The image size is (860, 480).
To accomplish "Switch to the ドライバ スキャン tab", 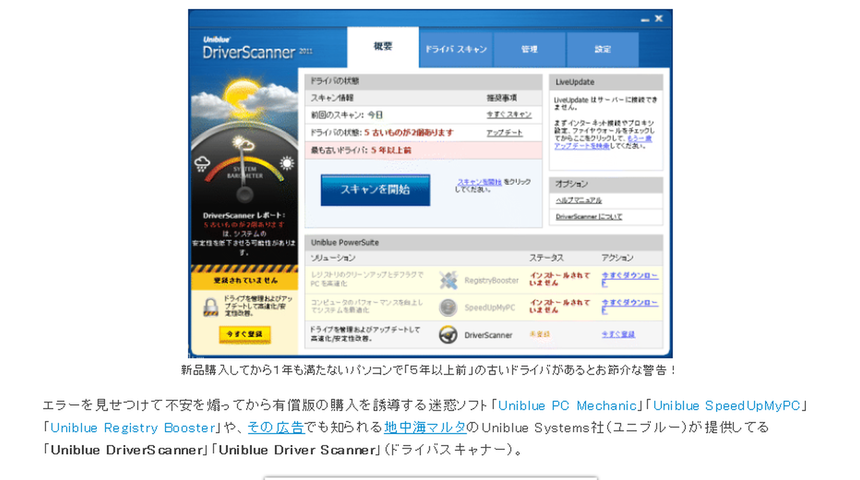I will [456, 50].
